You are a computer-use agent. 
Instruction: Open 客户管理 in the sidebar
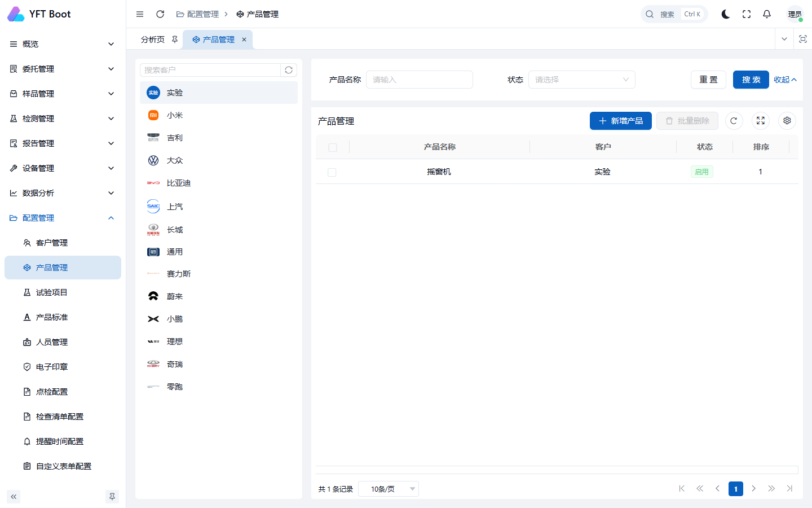pos(63,243)
